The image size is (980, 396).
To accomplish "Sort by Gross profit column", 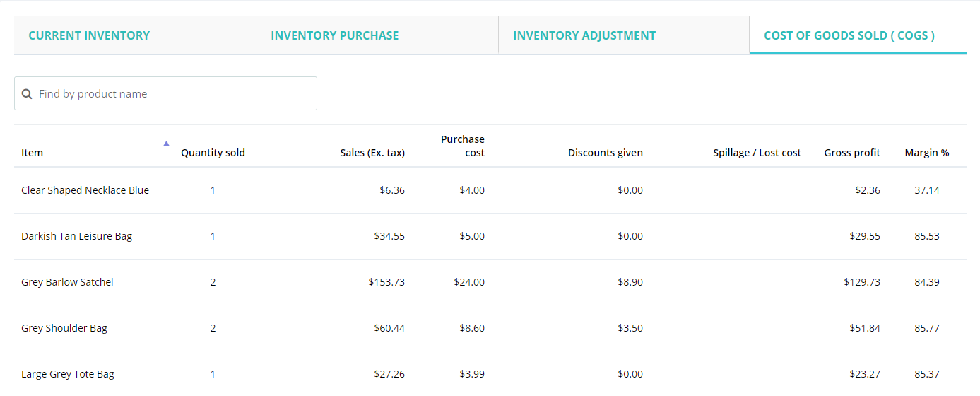I will coord(852,153).
